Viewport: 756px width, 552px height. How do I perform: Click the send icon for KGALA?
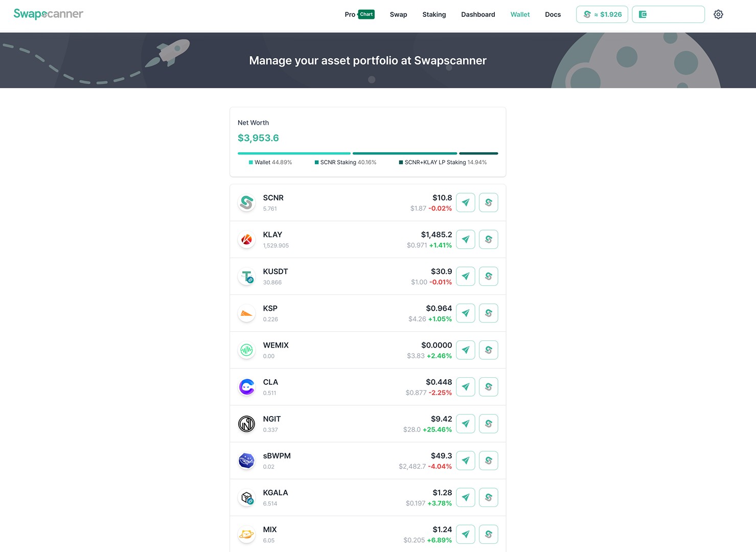tap(466, 497)
